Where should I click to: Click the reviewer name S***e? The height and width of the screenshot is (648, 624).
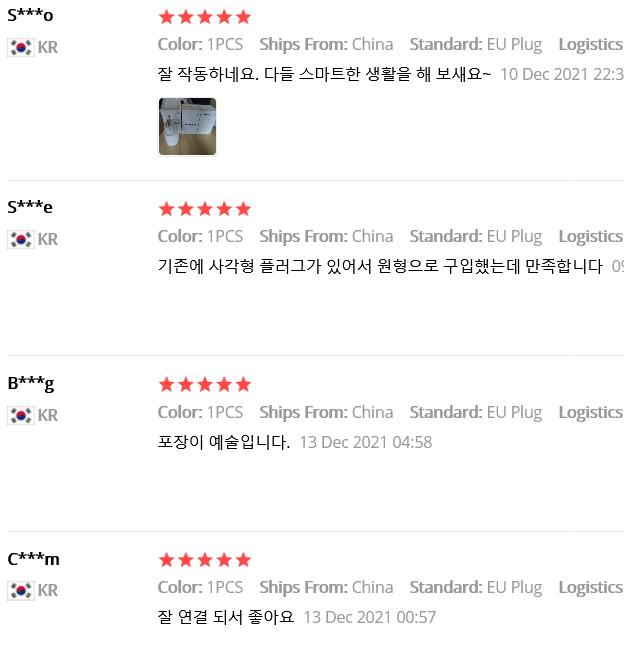pyautogui.click(x=30, y=207)
